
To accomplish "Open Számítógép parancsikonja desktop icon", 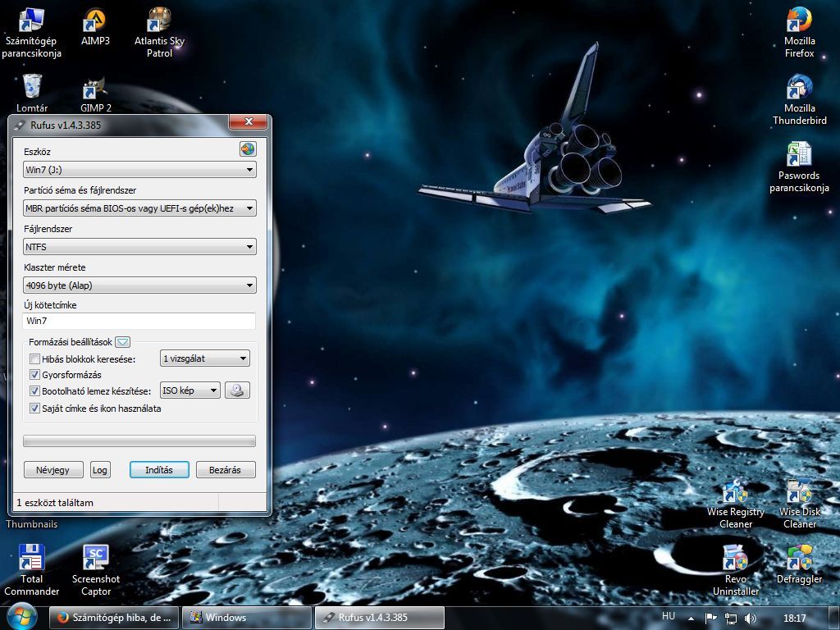I will [x=31, y=33].
